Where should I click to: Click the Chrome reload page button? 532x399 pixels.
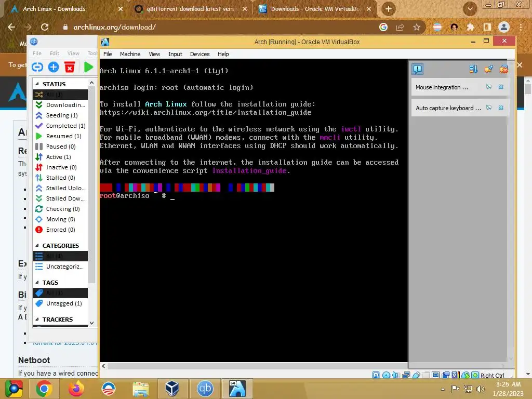pos(45,27)
